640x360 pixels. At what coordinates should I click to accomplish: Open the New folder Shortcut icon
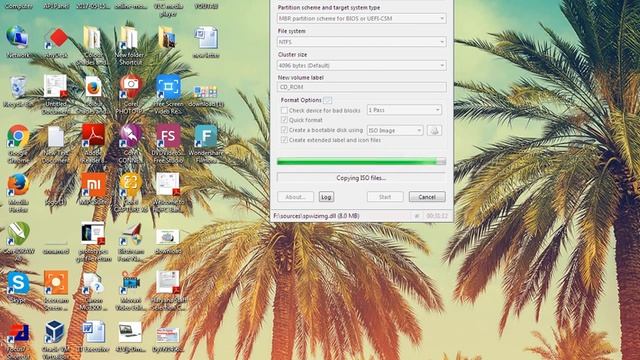[x=129, y=38]
